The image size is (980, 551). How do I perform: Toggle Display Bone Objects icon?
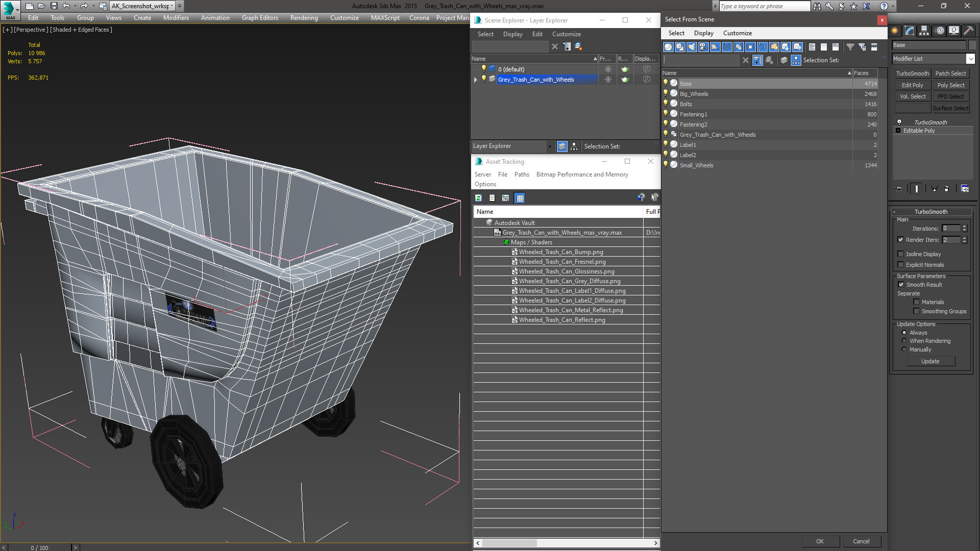762,47
